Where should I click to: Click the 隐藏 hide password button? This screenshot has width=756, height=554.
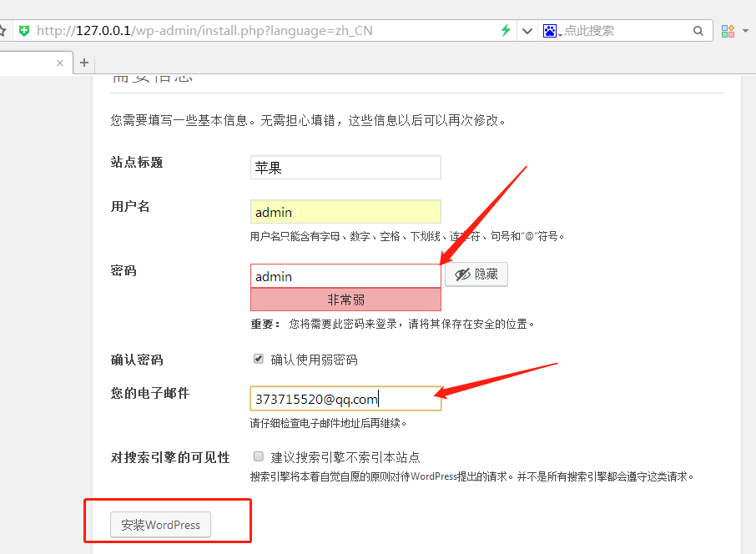[476, 274]
